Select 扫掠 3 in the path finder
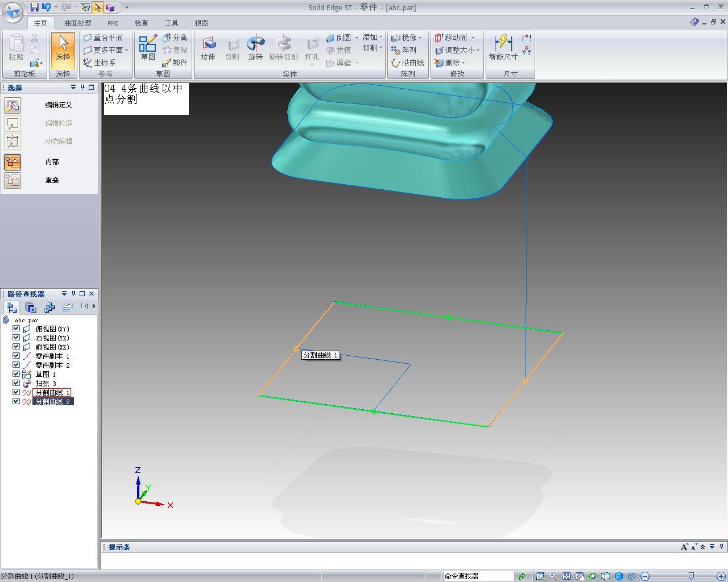Image resolution: width=728 pixels, height=582 pixels. tap(45, 383)
